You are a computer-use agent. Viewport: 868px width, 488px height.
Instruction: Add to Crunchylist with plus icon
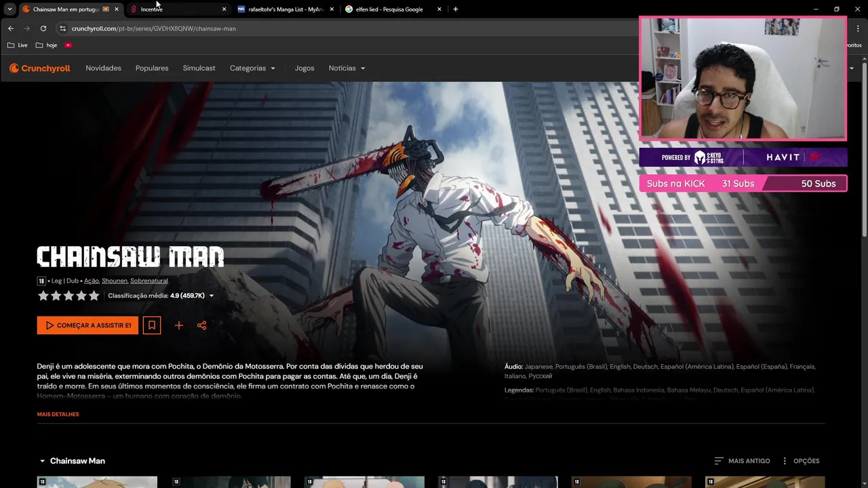179,325
